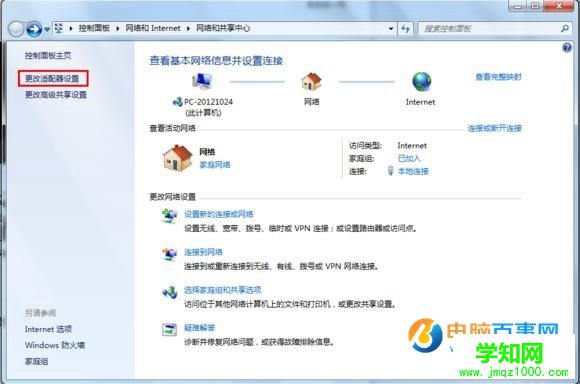Image resolution: width=580 pixels, height=384 pixels.
Task: Open 连接或断开连接 link
Action: click(x=495, y=128)
